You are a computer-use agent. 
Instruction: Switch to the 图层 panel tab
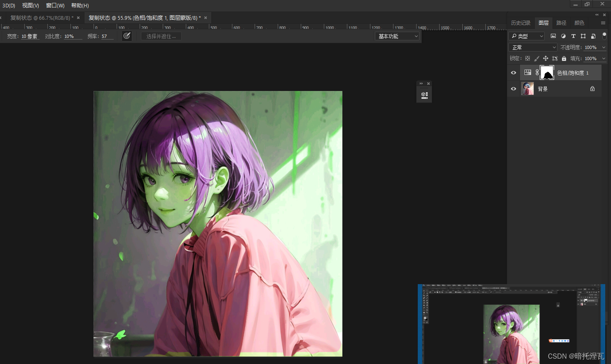point(543,23)
